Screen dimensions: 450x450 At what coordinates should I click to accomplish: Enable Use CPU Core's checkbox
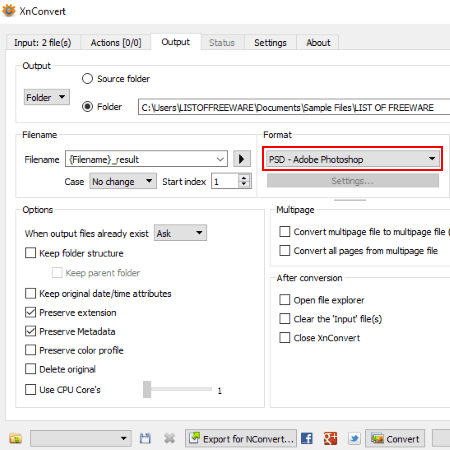(30, 389)
